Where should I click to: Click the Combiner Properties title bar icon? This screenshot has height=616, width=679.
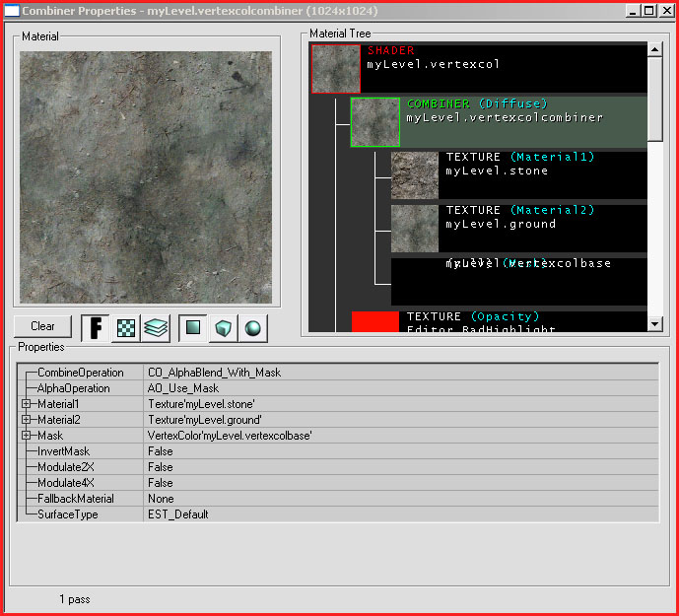tap(12, 11)
